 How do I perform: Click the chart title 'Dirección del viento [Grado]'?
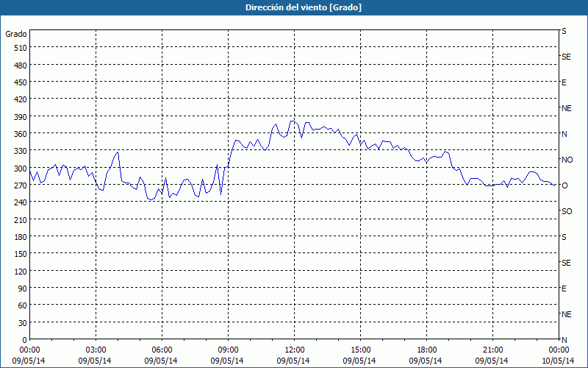coord(304,7)
